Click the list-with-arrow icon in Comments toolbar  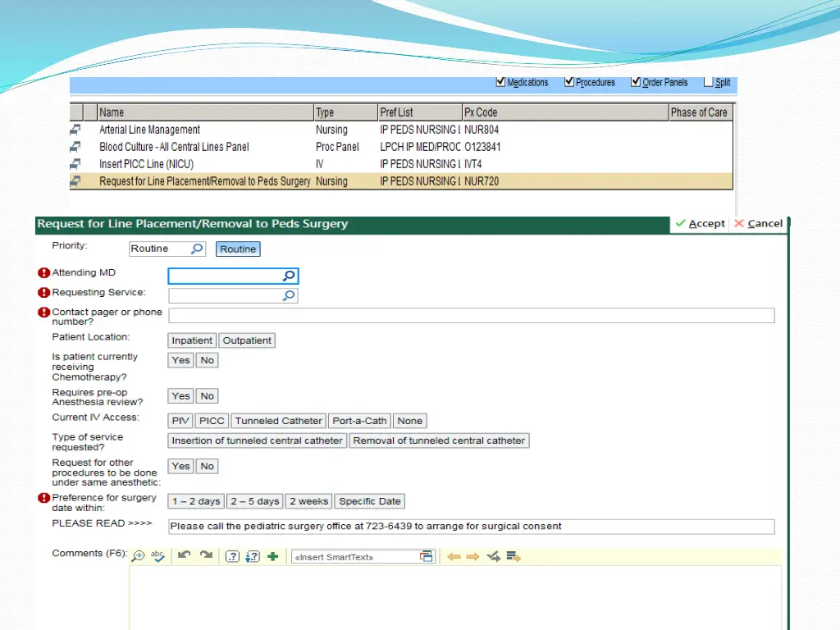click(x=514, y=557)
